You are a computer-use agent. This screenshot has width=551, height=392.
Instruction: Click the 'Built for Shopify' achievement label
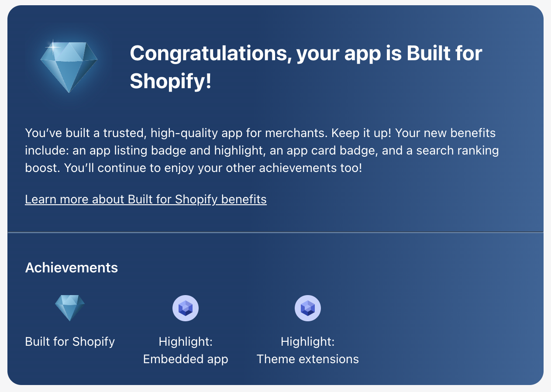[x=70, y=341]
